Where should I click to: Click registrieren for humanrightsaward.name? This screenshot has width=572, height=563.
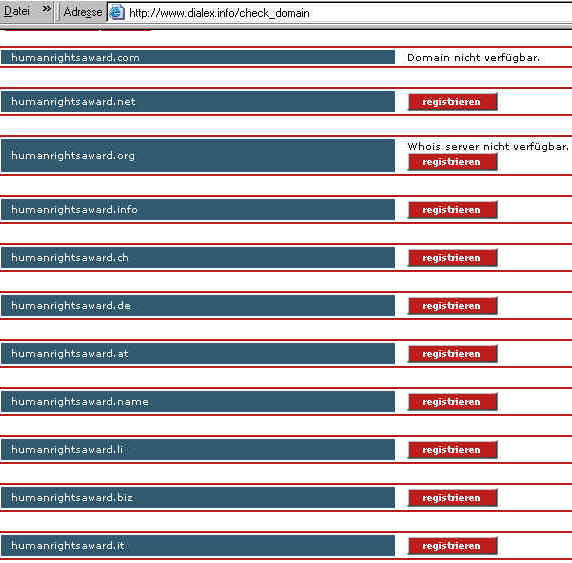pyautogui.click(x=452, y=402)
